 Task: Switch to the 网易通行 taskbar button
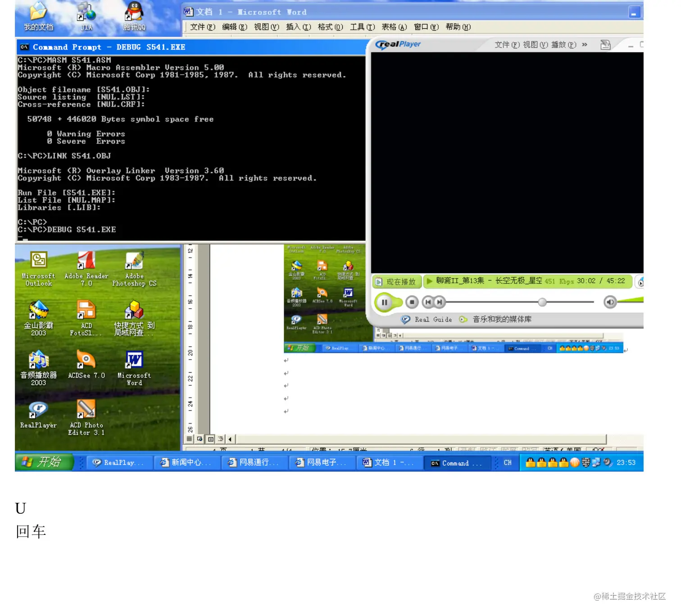[x=254, y=463]
